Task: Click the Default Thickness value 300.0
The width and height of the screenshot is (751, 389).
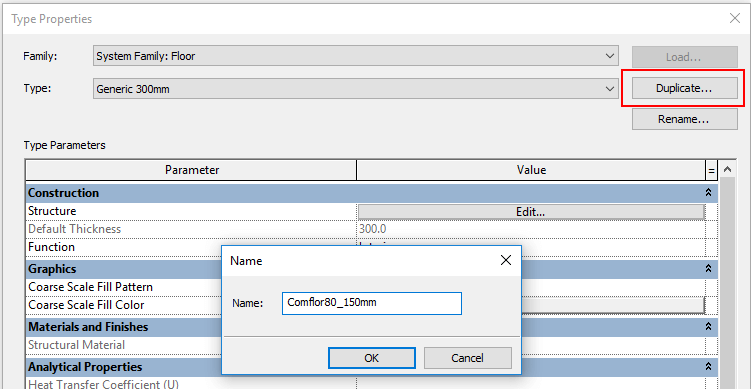Action: [x=373, y=229]
